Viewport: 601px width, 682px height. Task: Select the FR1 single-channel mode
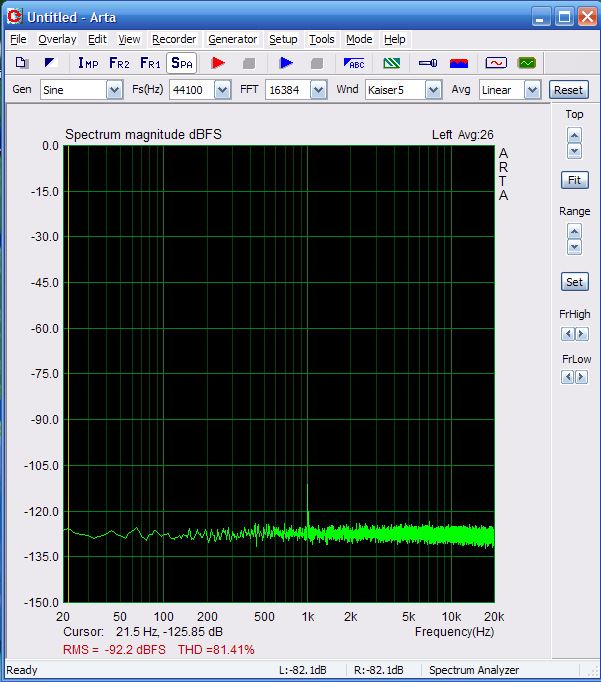pyautogui.click(x=150, y=64)
